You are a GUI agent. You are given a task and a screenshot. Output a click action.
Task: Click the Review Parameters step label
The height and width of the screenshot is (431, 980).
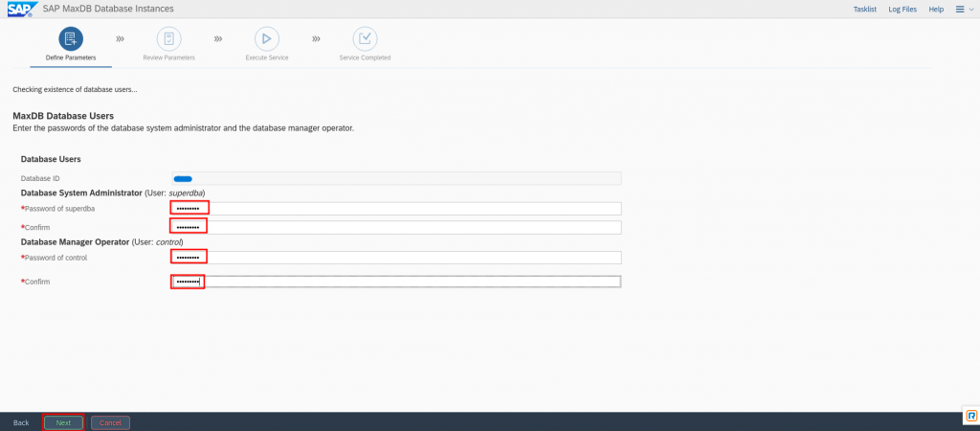point(168,57)
